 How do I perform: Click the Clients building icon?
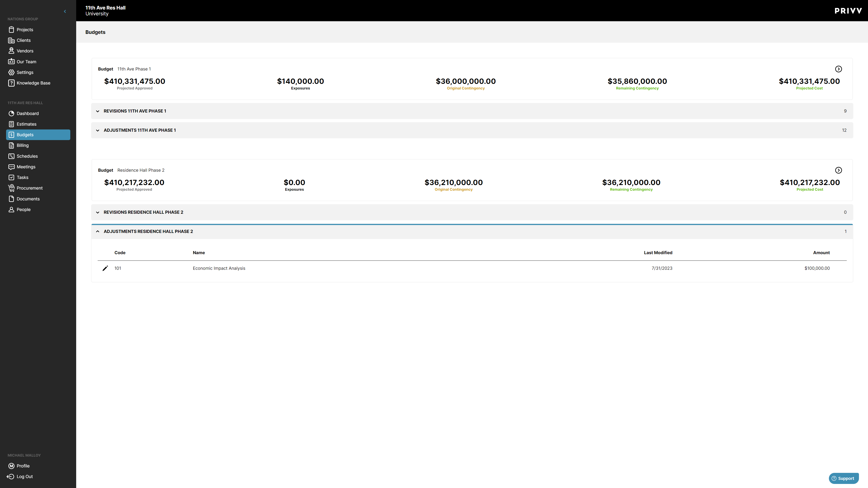pos(12,40)
